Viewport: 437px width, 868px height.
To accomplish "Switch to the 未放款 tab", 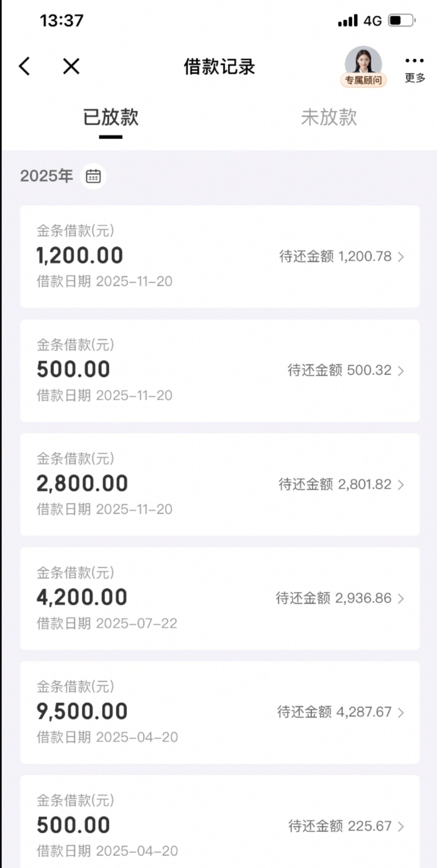I will [329, 117].
